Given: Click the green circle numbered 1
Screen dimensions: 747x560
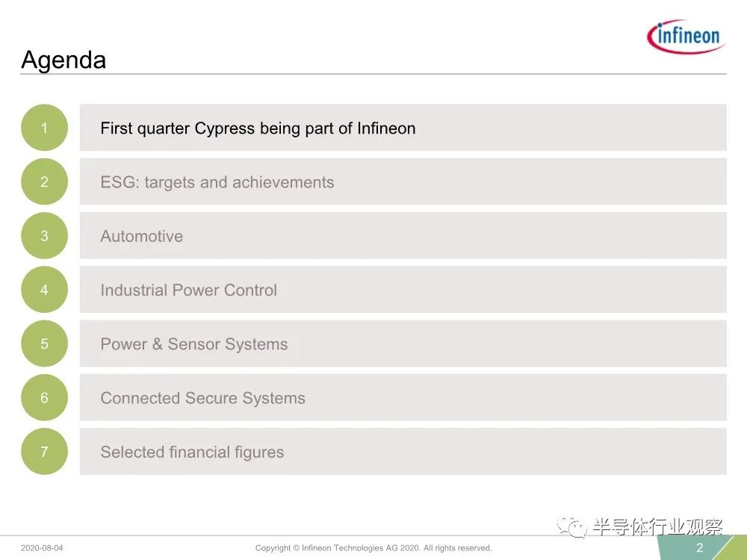Looking at the screenshot, I should click(x=44, y=128).
